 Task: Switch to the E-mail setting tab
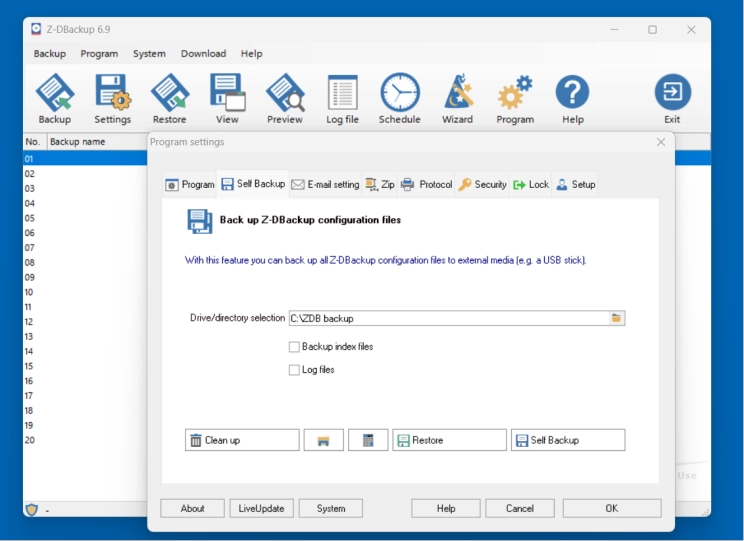[x=326, y=185]
